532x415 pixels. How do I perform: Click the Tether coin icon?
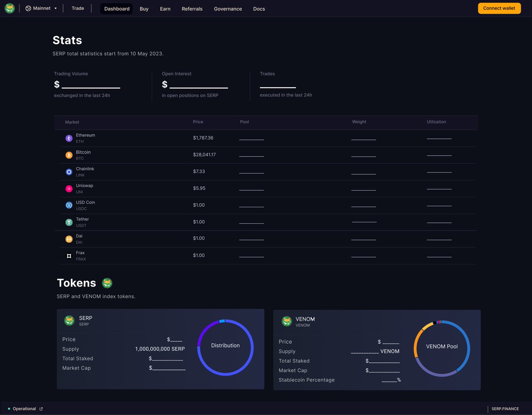pyautogui.click(x=69, y=222)
